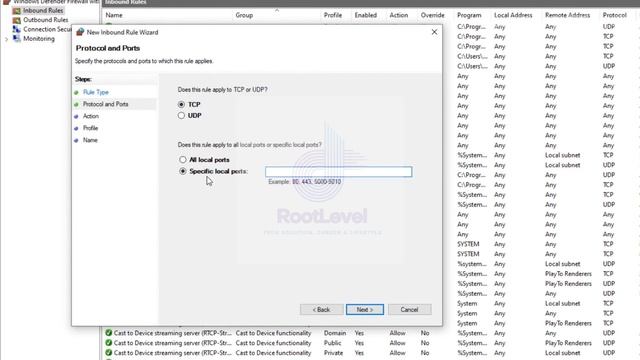640x360 pixels.
Task: Sort rules by the Group column
Action: [x=244, y=15]
